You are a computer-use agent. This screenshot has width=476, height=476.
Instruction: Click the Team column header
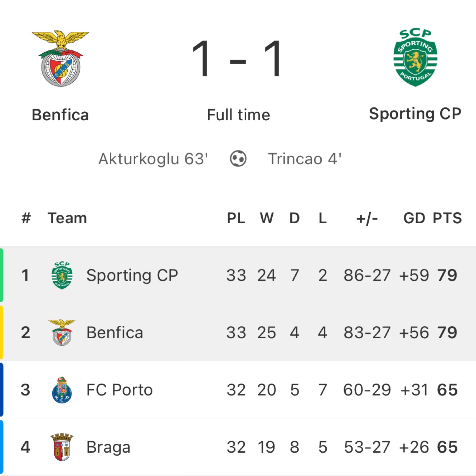point(67,218)
